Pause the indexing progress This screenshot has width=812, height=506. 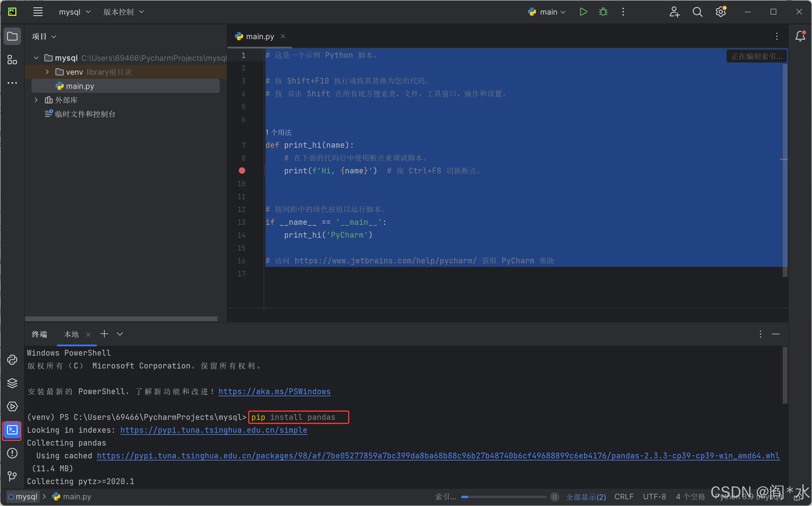pos(555,497)
